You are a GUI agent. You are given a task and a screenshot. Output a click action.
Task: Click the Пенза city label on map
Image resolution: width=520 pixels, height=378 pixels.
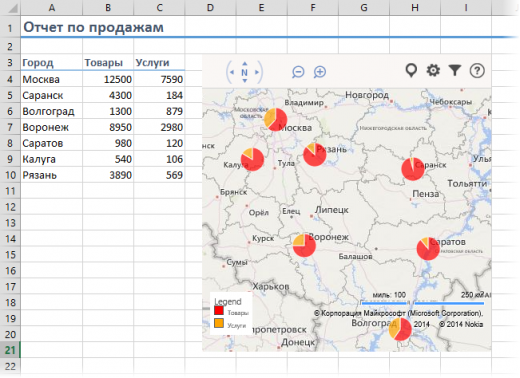click(x=426, y=194)
